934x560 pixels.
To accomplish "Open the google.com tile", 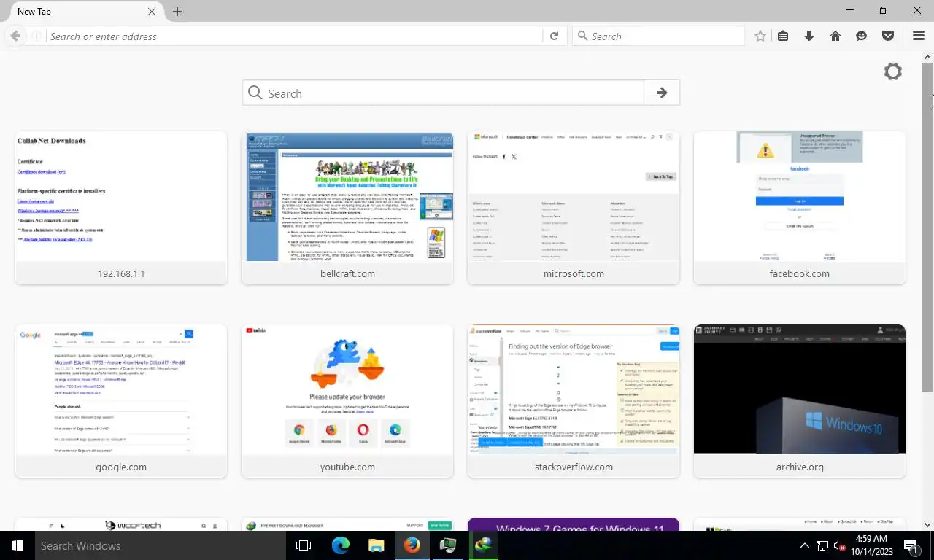I will (x=121, y=401).
